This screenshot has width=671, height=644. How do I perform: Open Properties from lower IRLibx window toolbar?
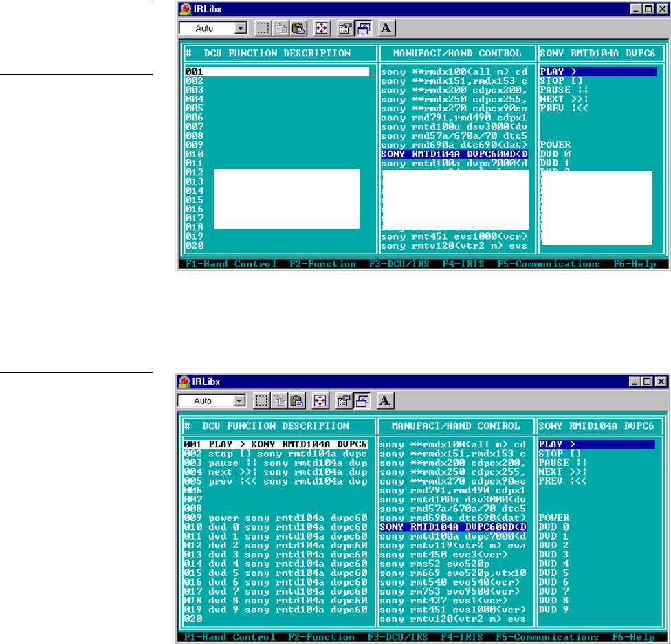tap(343, 401)
